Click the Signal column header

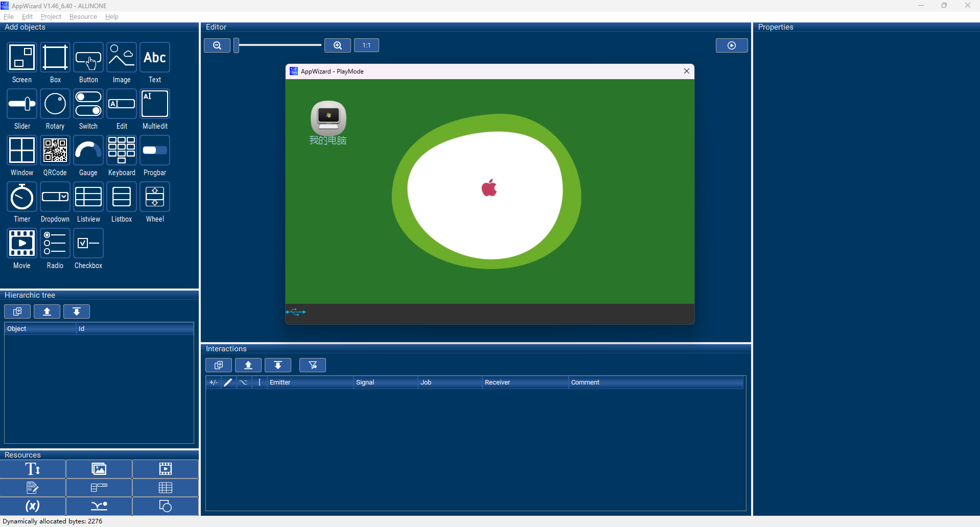coord(386,382)
